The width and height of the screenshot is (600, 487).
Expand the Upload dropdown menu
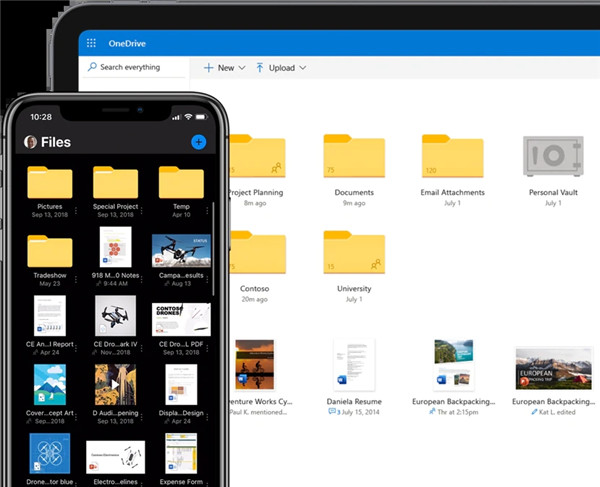click(280, 68)
